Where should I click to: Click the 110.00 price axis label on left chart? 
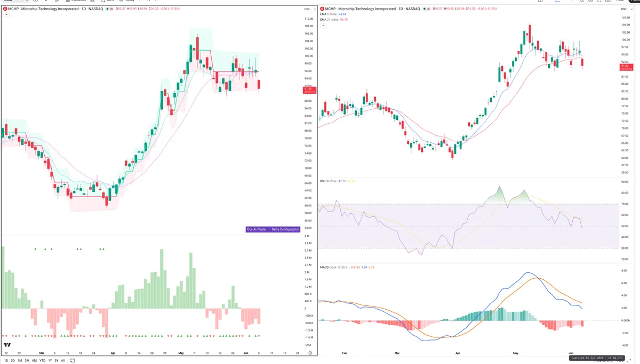pos(308,19)
